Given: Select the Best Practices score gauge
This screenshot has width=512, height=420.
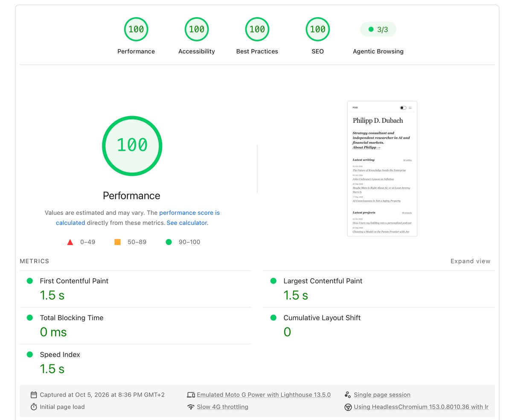Looking at the screenshot, I should tap(257, 29).
